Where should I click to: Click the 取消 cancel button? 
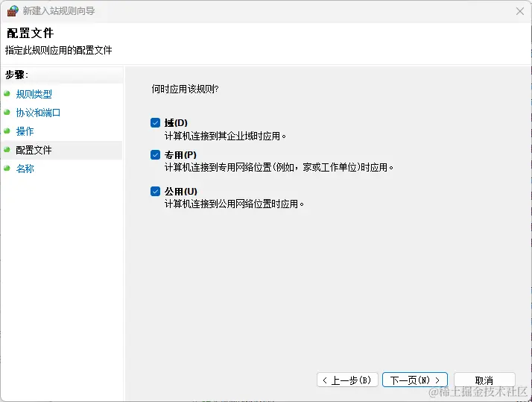coord(484,380)
